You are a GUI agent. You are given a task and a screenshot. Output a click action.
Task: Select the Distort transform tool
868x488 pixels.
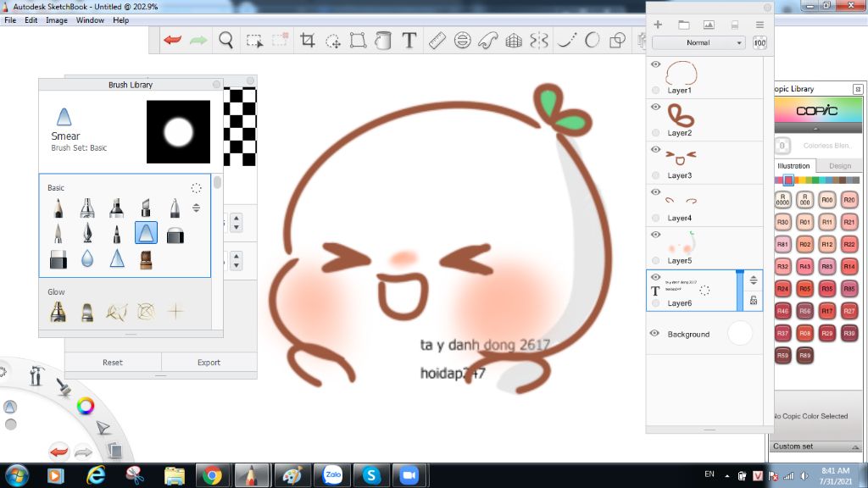[x=359, y=41]
